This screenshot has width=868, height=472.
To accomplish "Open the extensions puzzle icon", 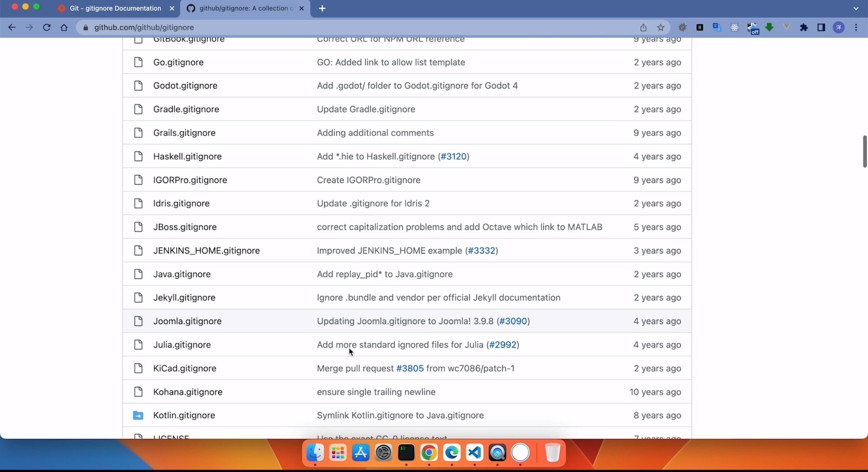I will (x=804, y=27).
